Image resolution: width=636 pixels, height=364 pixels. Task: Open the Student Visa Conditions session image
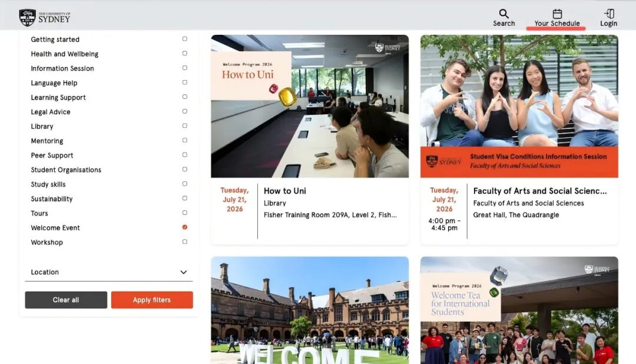[x=519, y=107]
